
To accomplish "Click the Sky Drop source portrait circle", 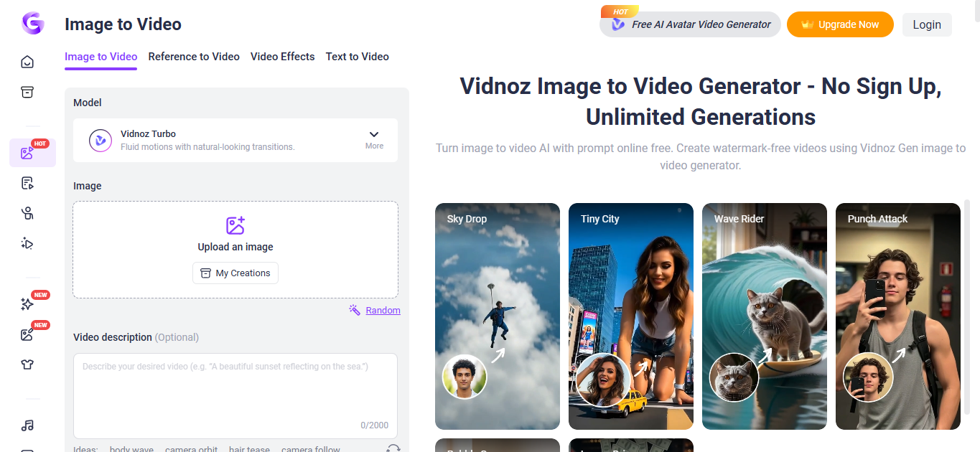I will [465, 377].
